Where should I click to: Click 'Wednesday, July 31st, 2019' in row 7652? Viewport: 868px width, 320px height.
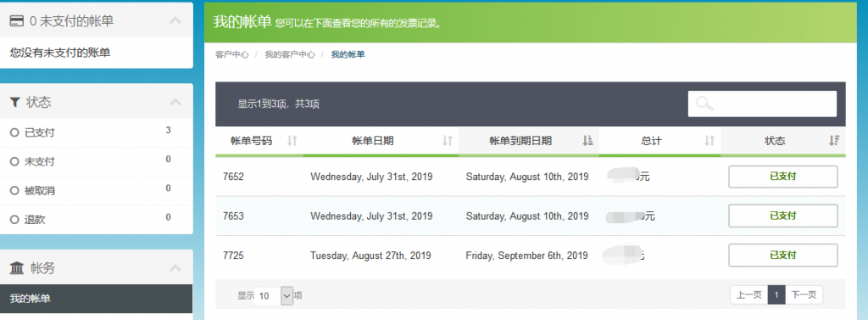371,177
